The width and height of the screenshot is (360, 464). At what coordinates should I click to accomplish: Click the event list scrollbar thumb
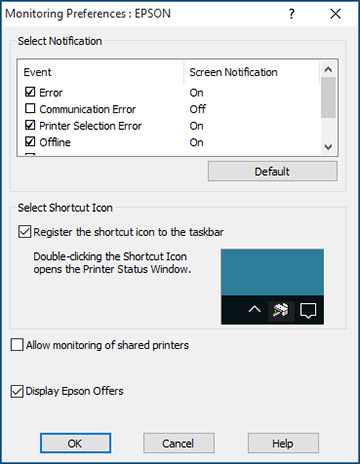[328, 97]
